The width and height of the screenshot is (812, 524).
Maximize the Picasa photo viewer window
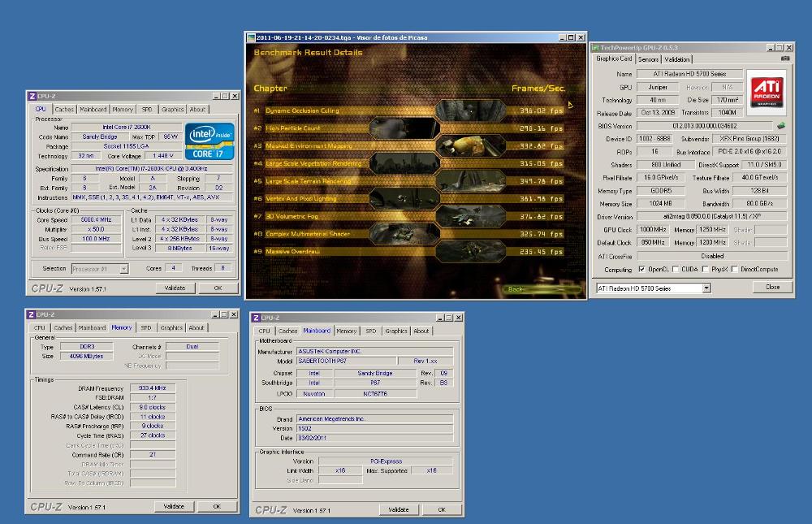pyautogui.click(x=571, y=37)
